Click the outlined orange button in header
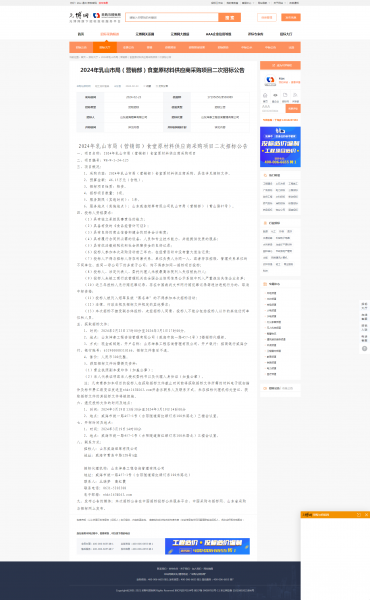Screen dimensions: 370x600 [267, 18]
